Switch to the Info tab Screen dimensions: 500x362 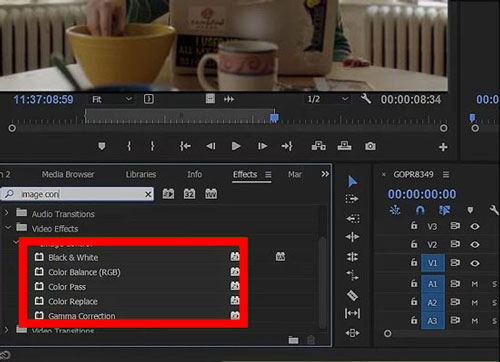pos(194,174)
